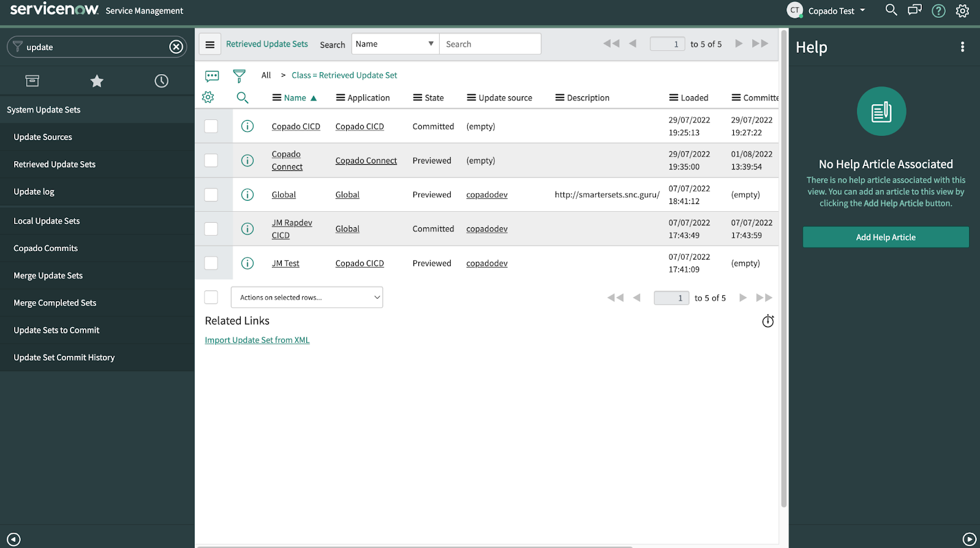The width and height of the screenshot is (980, 548).
Task: Show favorites star tab in navigator
Action: click(x=97, y=81)
